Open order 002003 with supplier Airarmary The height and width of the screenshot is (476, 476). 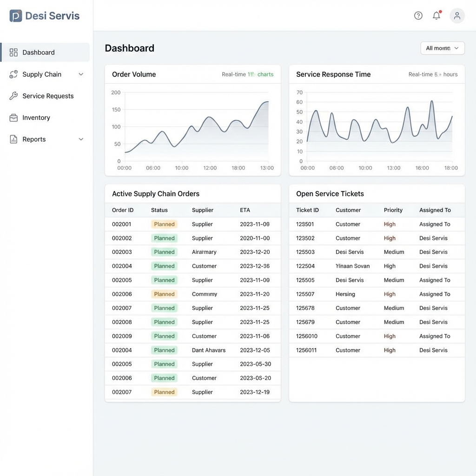[x=193, y=252]
